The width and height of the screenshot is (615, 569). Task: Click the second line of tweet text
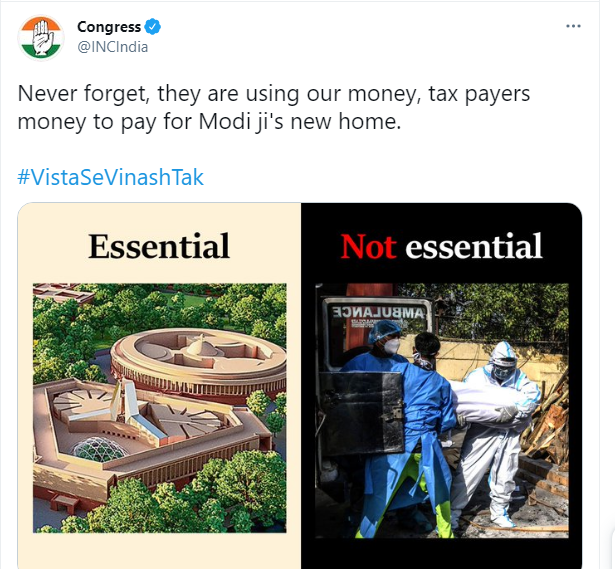point(209,121)
